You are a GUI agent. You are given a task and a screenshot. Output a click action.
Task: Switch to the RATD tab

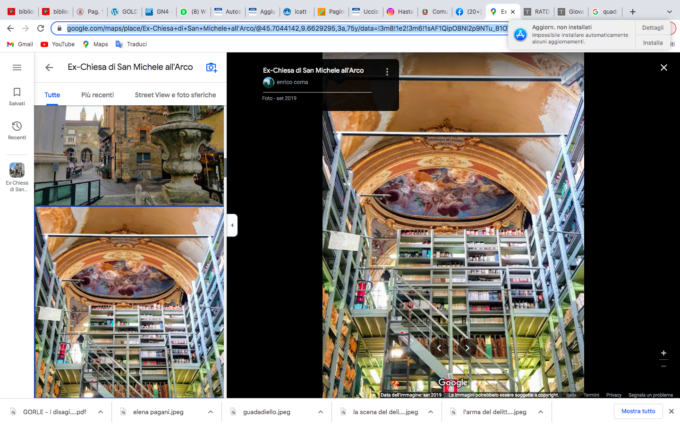(x=537, y=12)
